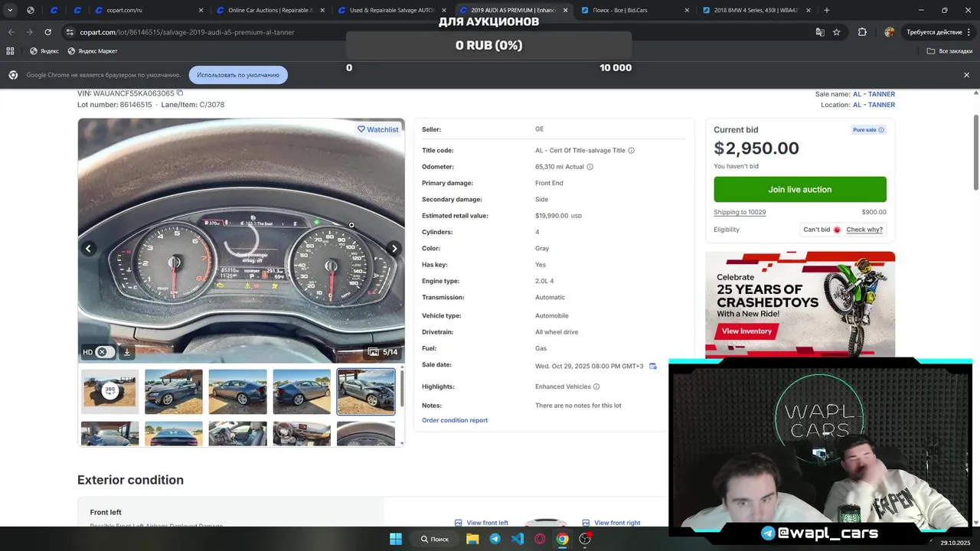Image resolution: width=980 pixels, height=551 pixels.
Task: Download the current vehicle photo
Action: click(127, 352)
